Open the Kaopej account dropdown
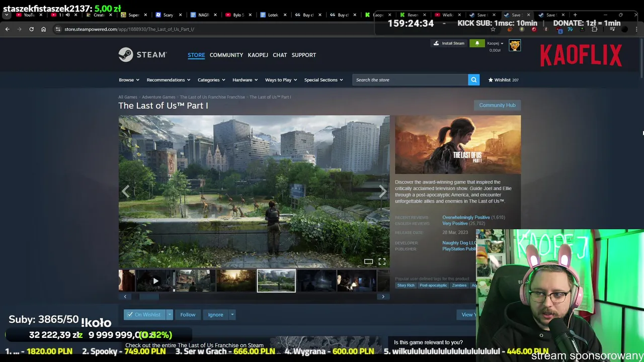644x362 pixels. [495, 43]
